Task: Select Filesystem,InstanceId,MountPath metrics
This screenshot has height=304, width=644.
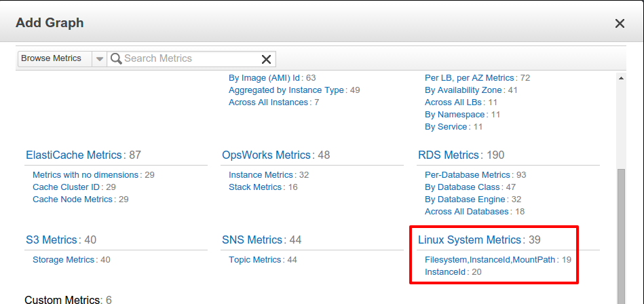Action: [490, 260]
